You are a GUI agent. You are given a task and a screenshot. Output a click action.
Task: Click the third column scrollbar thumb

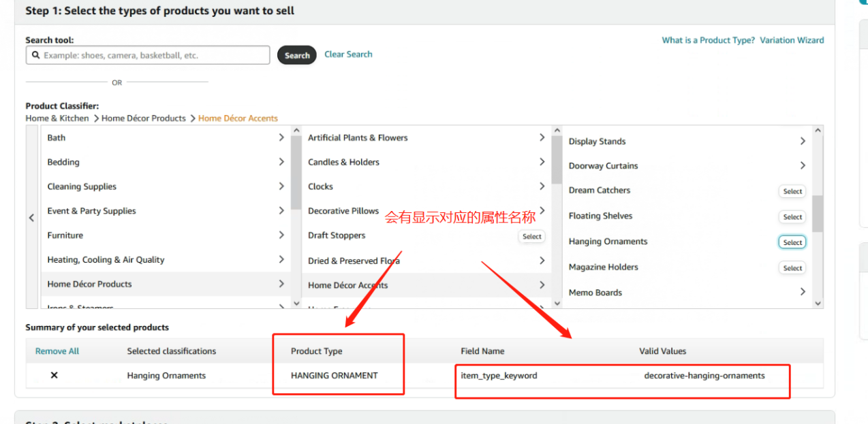[818, 214]
